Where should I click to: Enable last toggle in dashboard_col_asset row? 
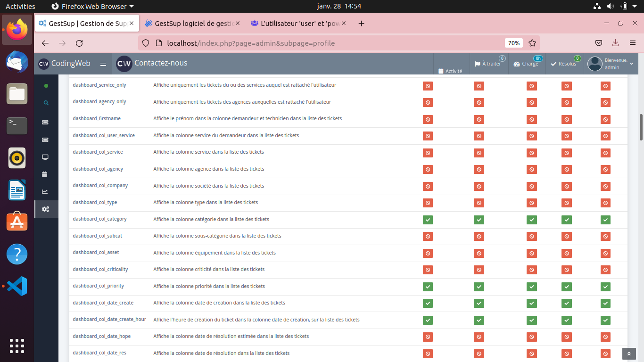(605, 253)
